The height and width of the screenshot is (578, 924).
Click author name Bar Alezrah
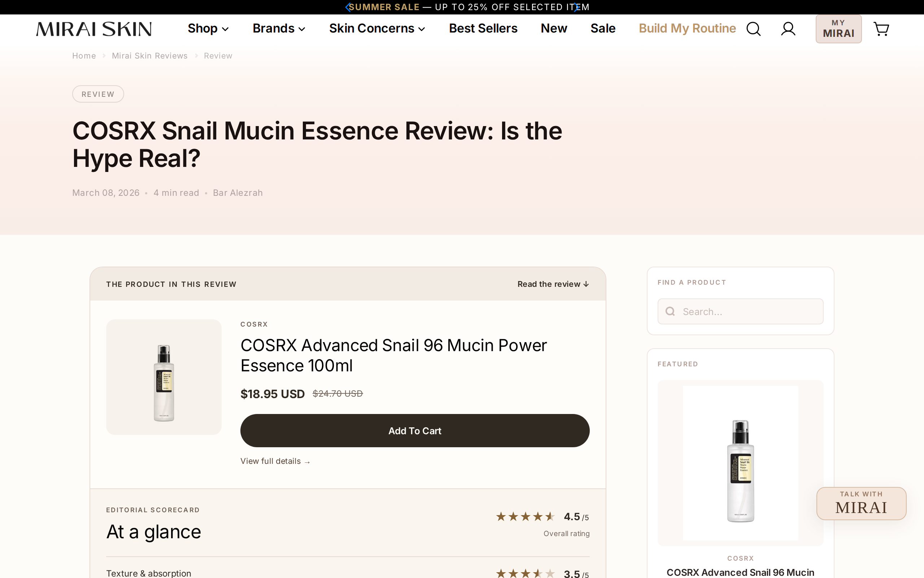(x=238, y=193)
